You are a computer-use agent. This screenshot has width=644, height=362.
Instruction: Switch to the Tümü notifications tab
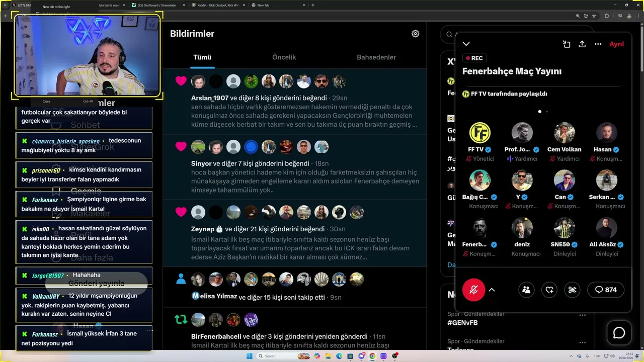point(202,57)
